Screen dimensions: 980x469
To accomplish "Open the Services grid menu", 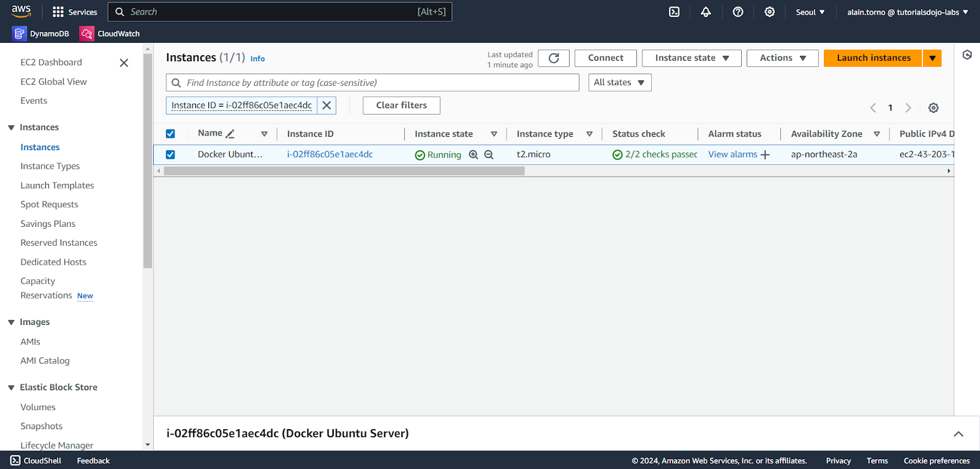I will [75, 12].
